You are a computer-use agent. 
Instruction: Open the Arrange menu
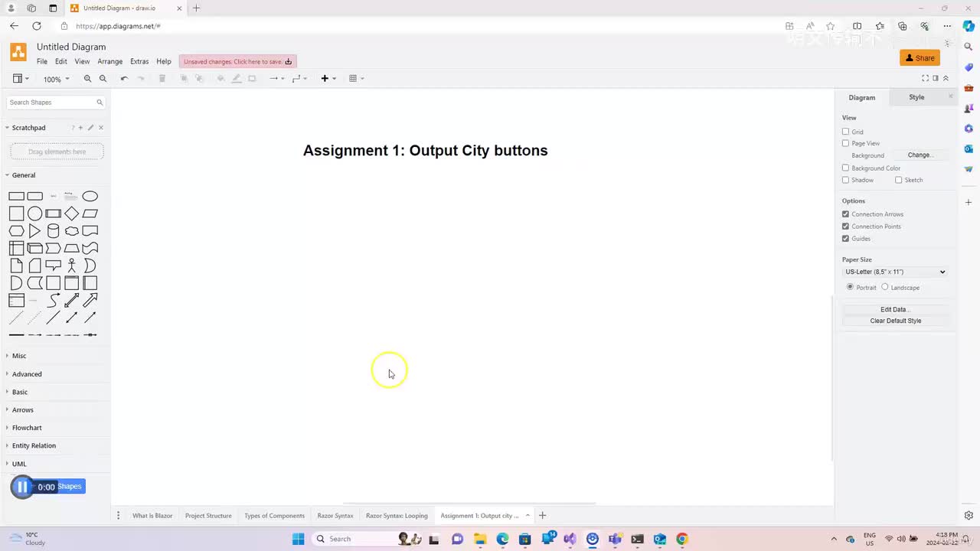tap(110, 61)
